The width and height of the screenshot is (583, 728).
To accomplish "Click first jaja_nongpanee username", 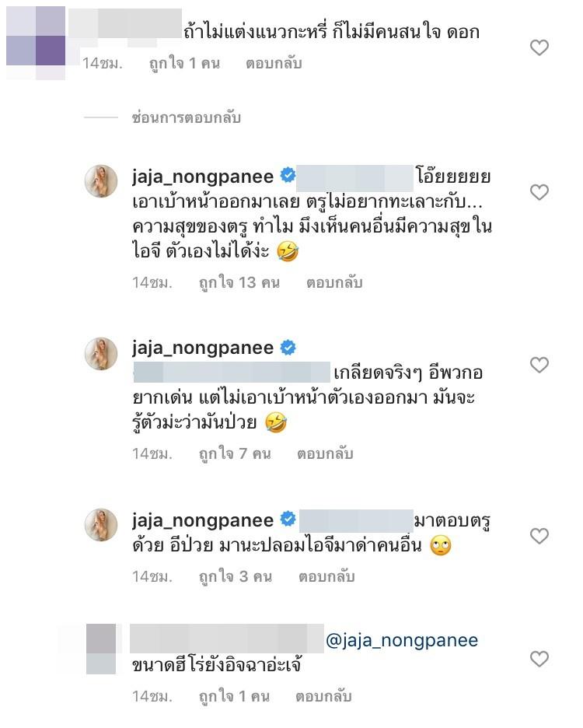I will tap(203, 176).
